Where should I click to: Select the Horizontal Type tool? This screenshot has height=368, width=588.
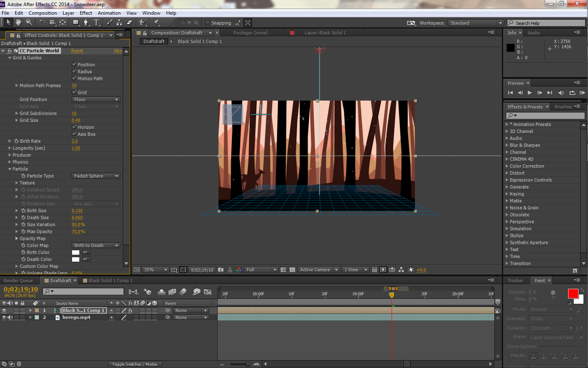pyautogui.click(x=96, y=22)
